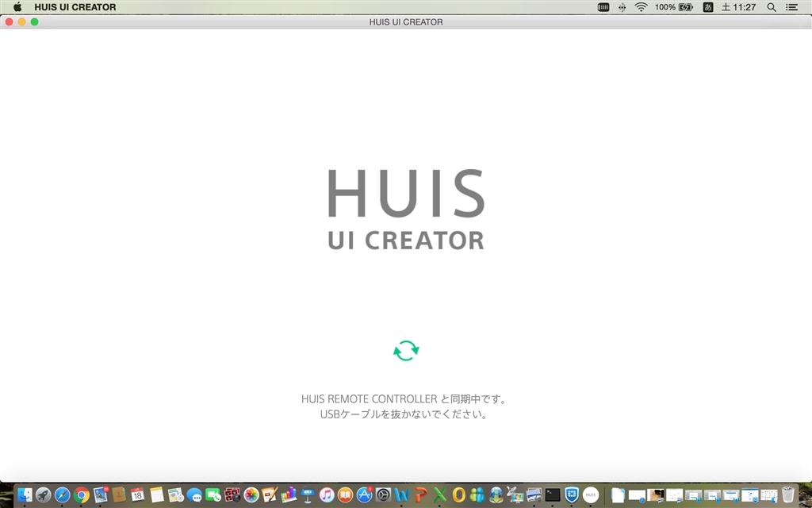
Task: Open the blue shield app in the Dock
Action: pos(572,495)
